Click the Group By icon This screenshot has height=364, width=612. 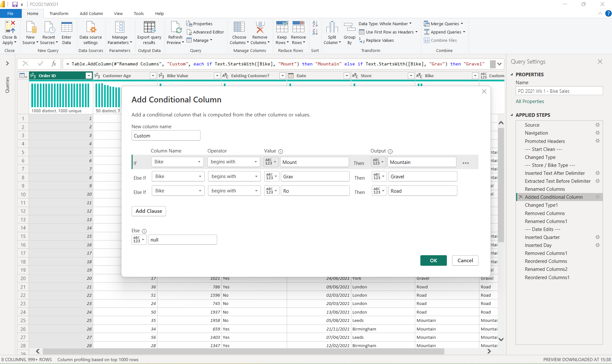[x=349, y=27]
